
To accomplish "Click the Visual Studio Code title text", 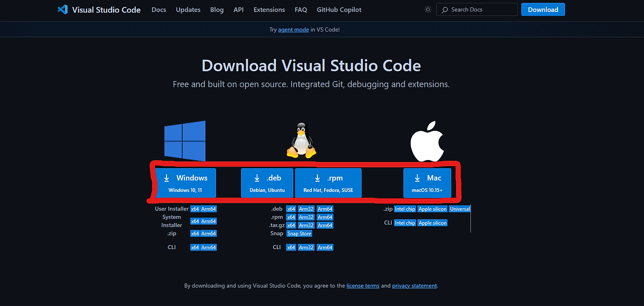I will [x=106, y=10].
